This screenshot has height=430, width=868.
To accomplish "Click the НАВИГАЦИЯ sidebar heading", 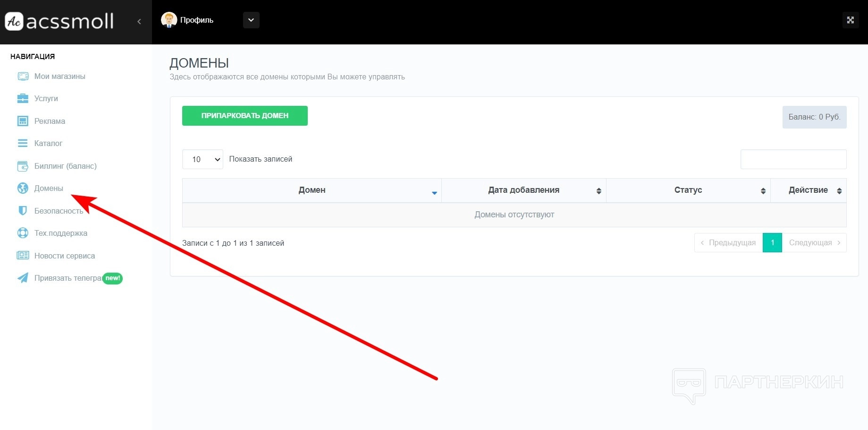I will coord(33,56).
